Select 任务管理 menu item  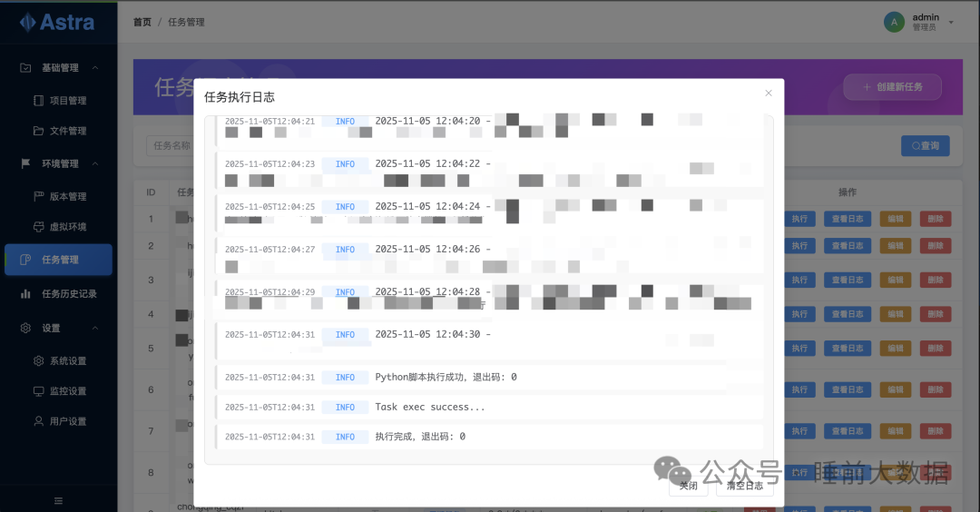58,260
